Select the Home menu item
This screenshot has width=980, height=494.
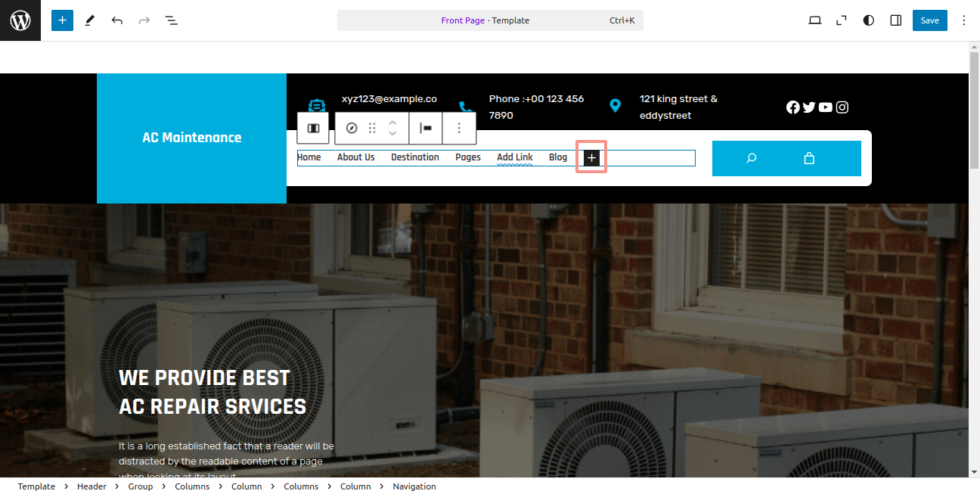coord(309,157)
